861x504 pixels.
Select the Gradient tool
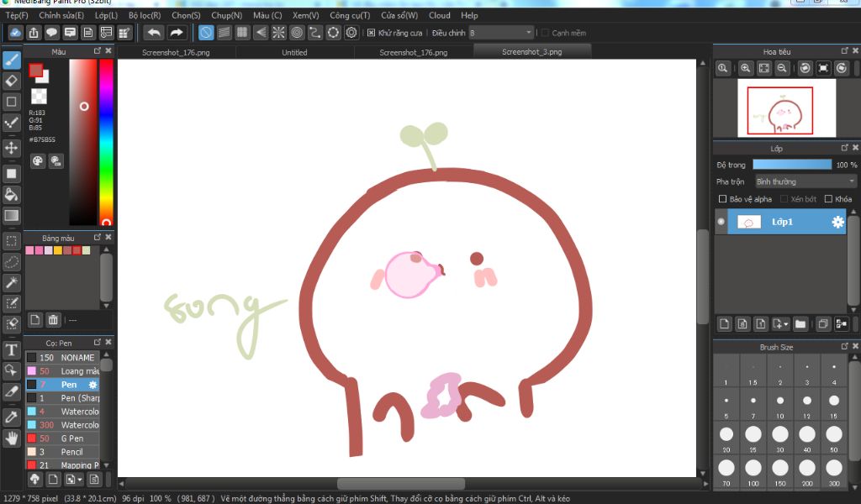[12, 216]
